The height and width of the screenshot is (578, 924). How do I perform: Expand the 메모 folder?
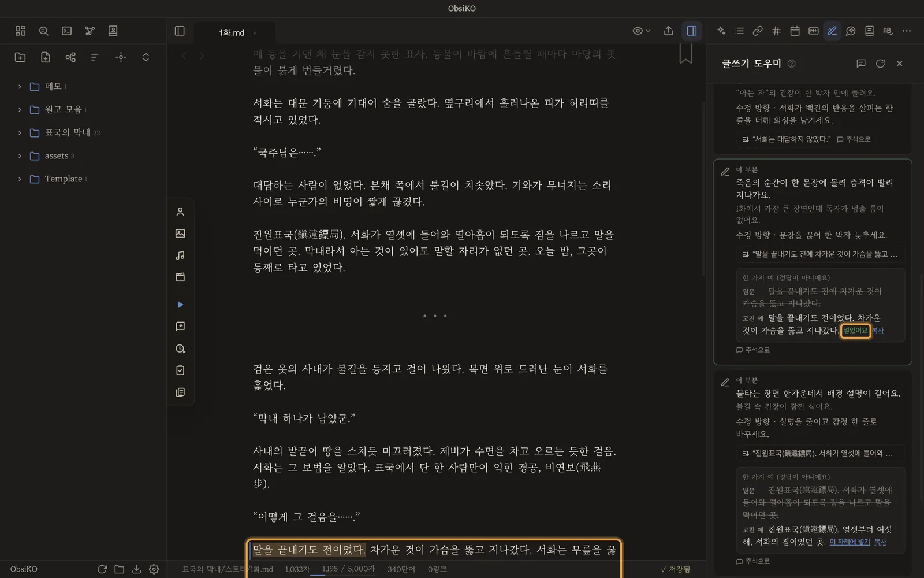tap(20, 86)
